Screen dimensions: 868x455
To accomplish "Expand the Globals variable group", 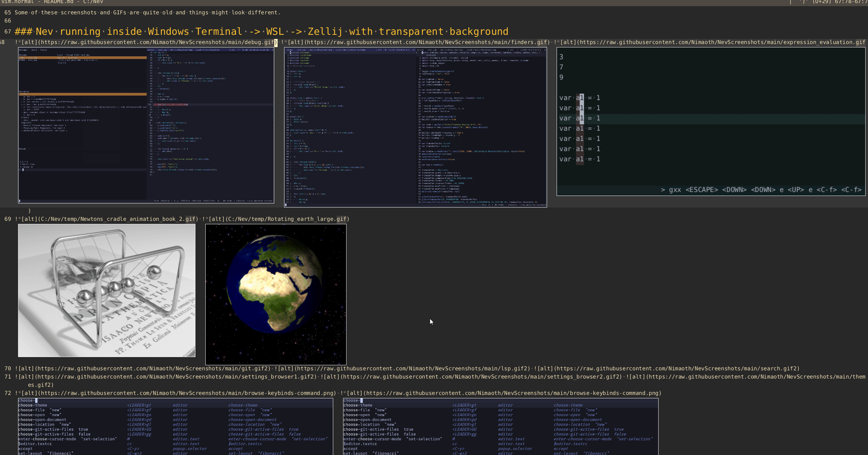I will pyautogui.click(x=25, y=117).
